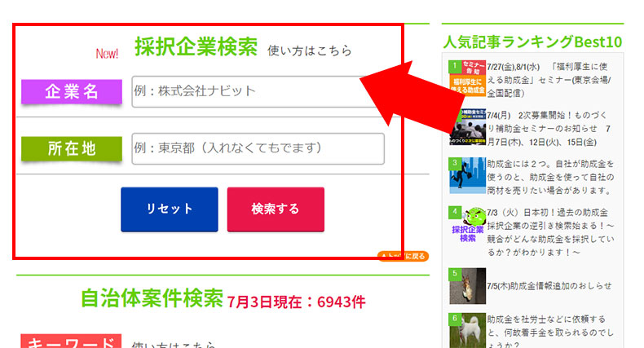The height and width of the screenshot is (348, 644).
Task: Click 使い方はこちら next to キーワード label
Action: pyautogui.click(x=173, y=344)
